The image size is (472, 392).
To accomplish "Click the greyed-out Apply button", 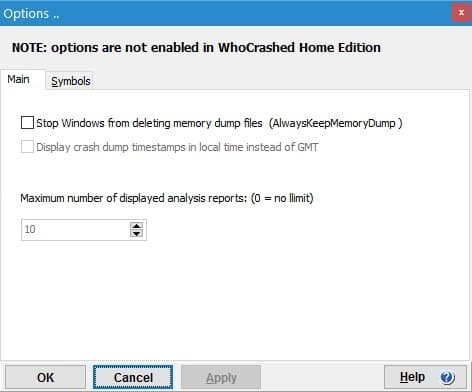I will pyautogui.click(x=221, y=377).
